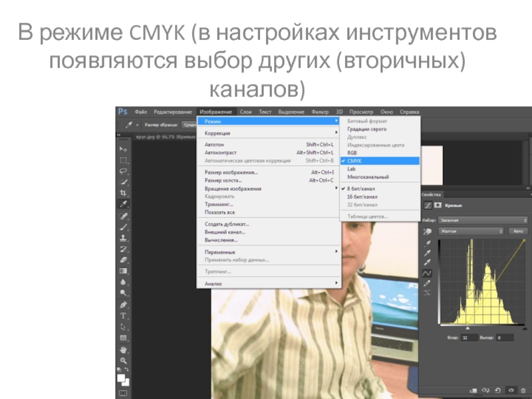Select the Rectangle shape tool
This screenshot has width=532, height=399.
123,338
